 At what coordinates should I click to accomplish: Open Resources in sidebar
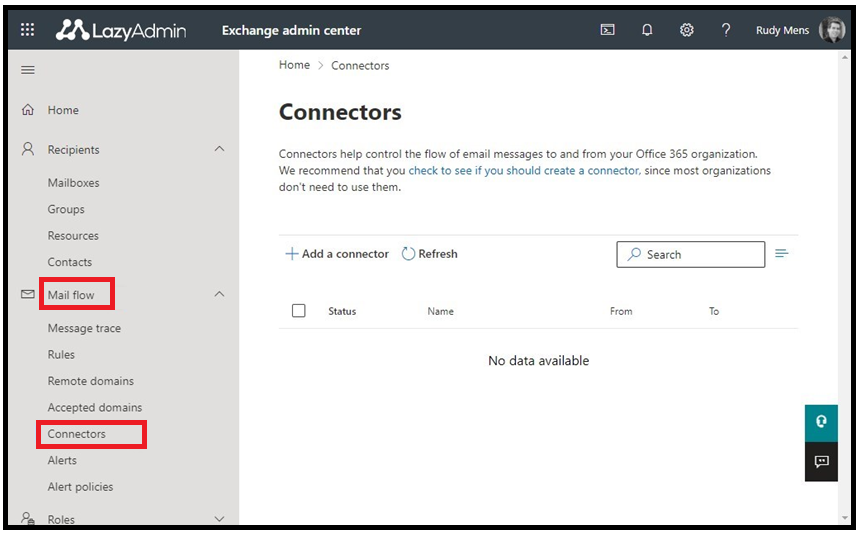73,235
